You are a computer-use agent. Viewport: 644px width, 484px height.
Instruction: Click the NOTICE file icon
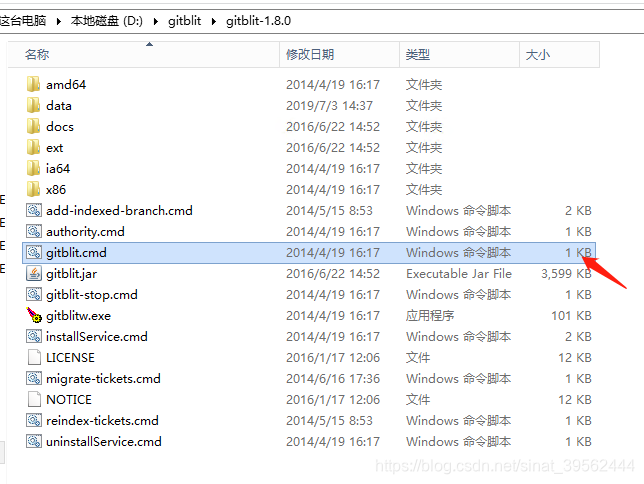[x=34, y=399]
